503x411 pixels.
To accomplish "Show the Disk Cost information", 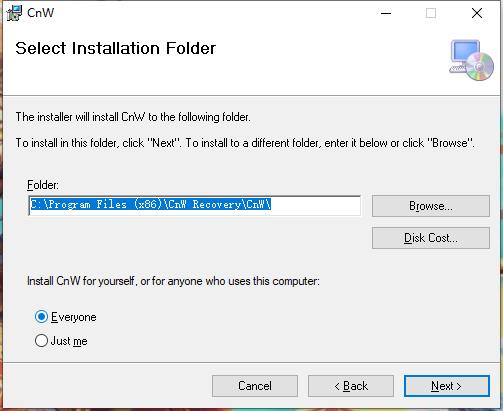I will (431, 238).
